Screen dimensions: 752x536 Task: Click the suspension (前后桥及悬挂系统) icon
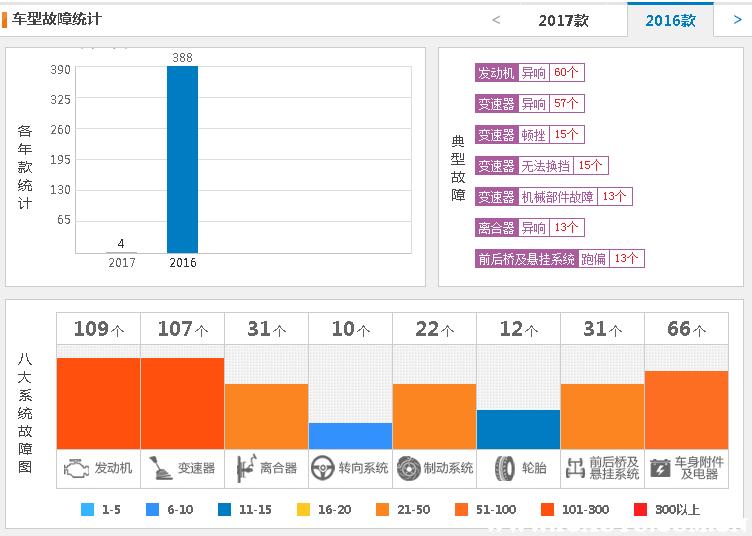pos(575,468)
